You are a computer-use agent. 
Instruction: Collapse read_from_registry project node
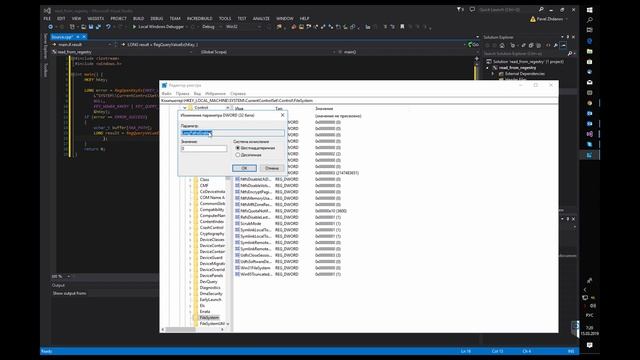click(487, 68)
